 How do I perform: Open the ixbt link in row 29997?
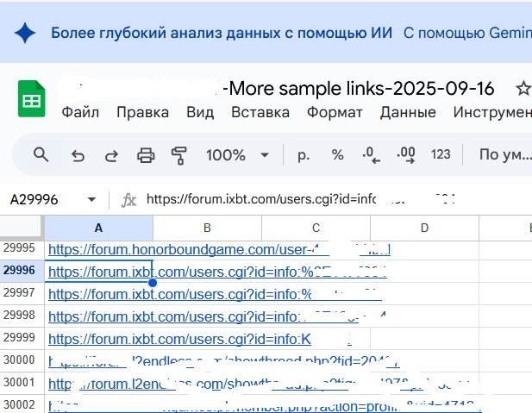click(x=215, y=295)
